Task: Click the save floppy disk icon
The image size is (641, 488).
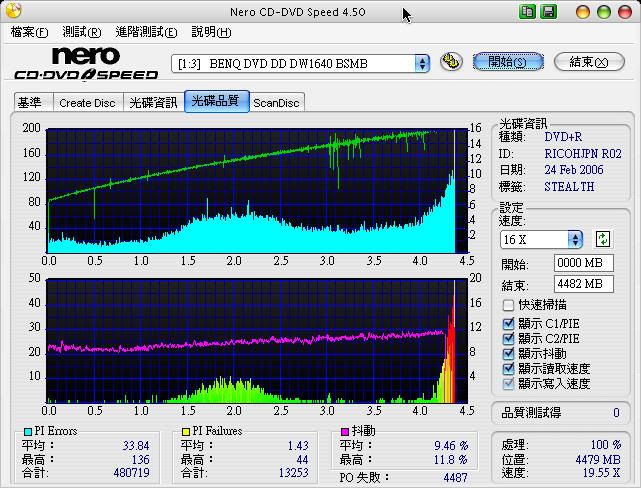Action: [x=548, y=11]
